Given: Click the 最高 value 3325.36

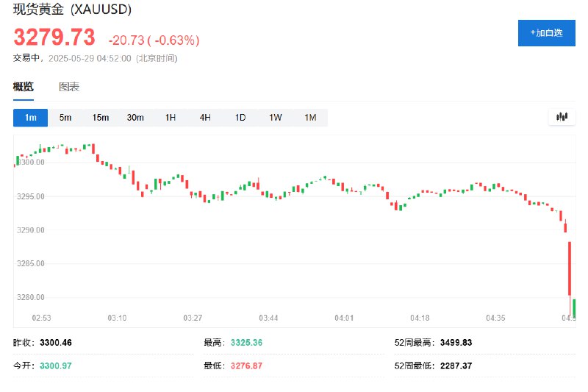Looking at the screenshot, I should [x=246, y=343].
